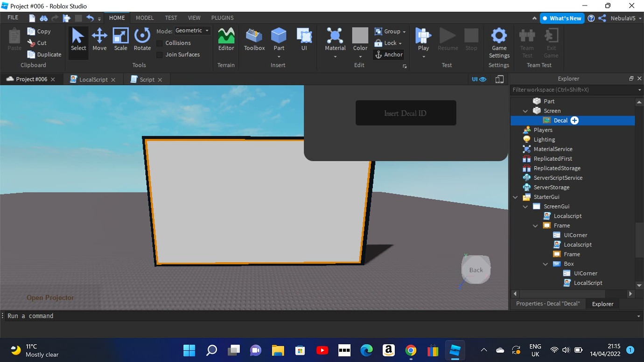Viewport: 644px width, 362px height.
Task: Start a Team Test session
Action: (x=527, y=42)
